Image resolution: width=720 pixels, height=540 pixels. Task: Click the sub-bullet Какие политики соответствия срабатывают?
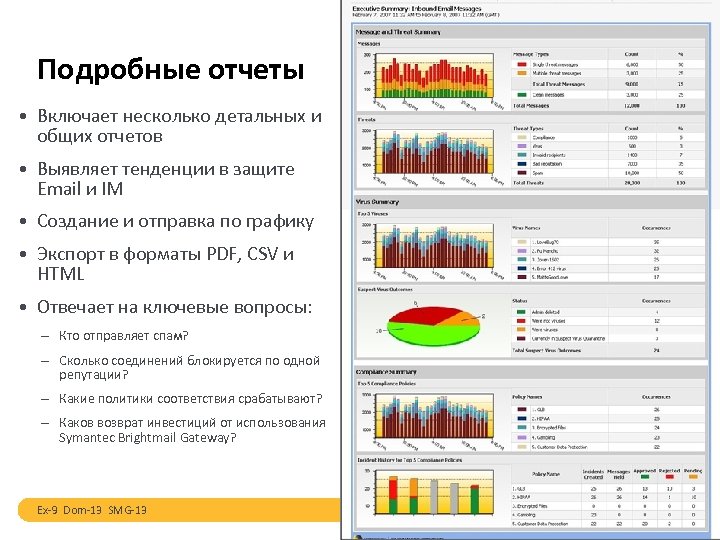(191, 399)
